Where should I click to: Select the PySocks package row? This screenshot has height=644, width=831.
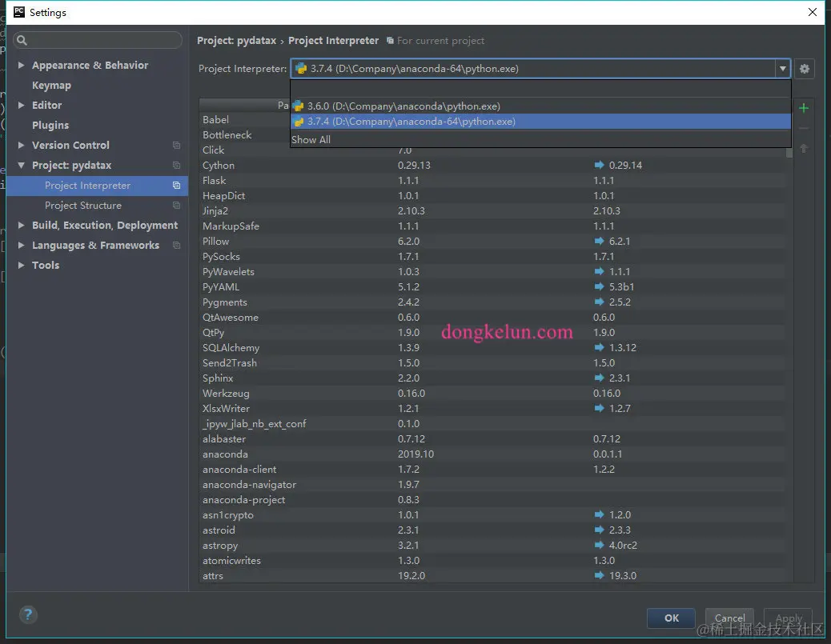click(x=493, y=256)
